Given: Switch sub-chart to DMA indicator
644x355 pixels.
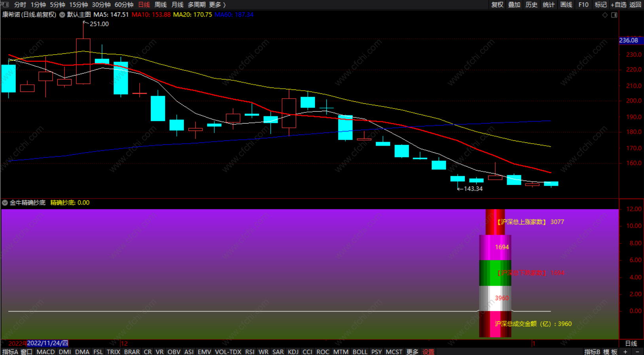Looking at the screenshot, I should coord(82,351).
